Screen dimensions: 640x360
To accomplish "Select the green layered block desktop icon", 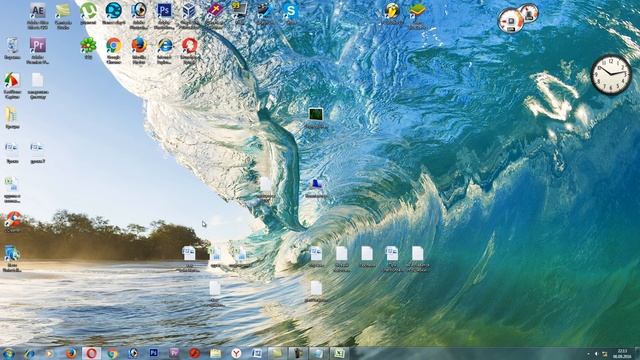I will pyautogui.click(x=417, y=11).
